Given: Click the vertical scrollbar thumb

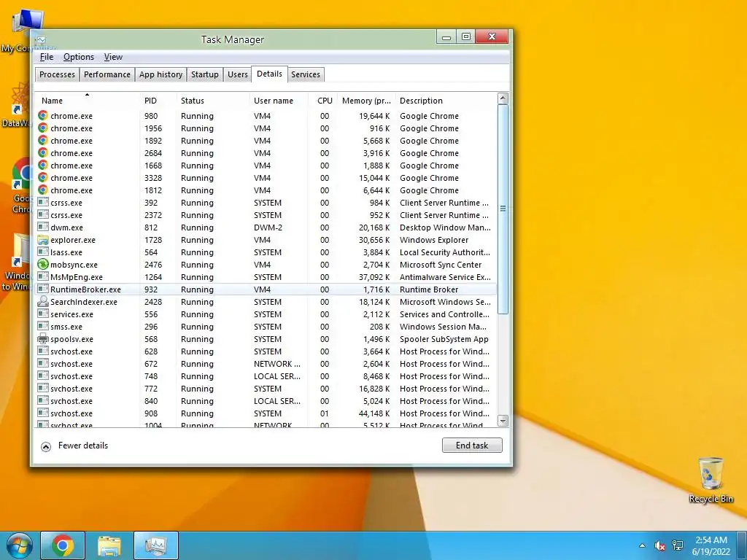Looking at the screenshot, I should 503,209.
